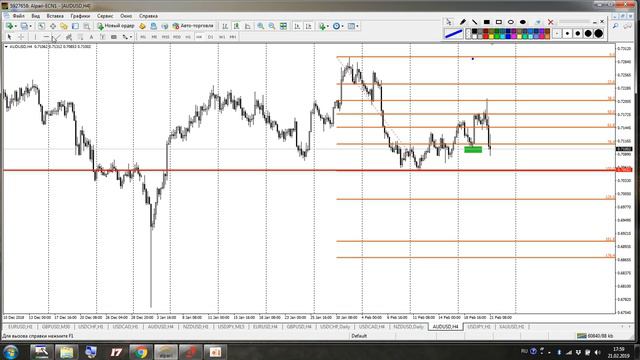Select the Horizontal Line drawing tool
Screen dimensions: 640x360
tap(46, 37)
